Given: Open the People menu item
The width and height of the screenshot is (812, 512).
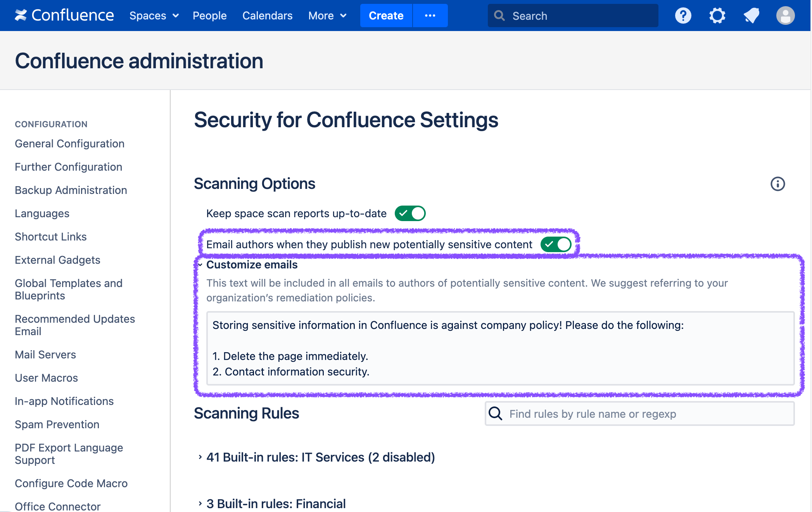Looking at the screenshot, I should point(209,16).
